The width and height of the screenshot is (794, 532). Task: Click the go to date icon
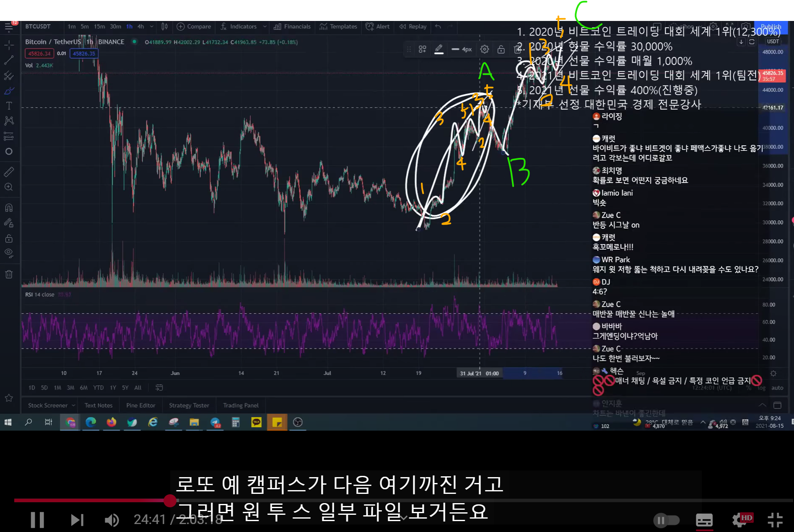click(159, 387)
